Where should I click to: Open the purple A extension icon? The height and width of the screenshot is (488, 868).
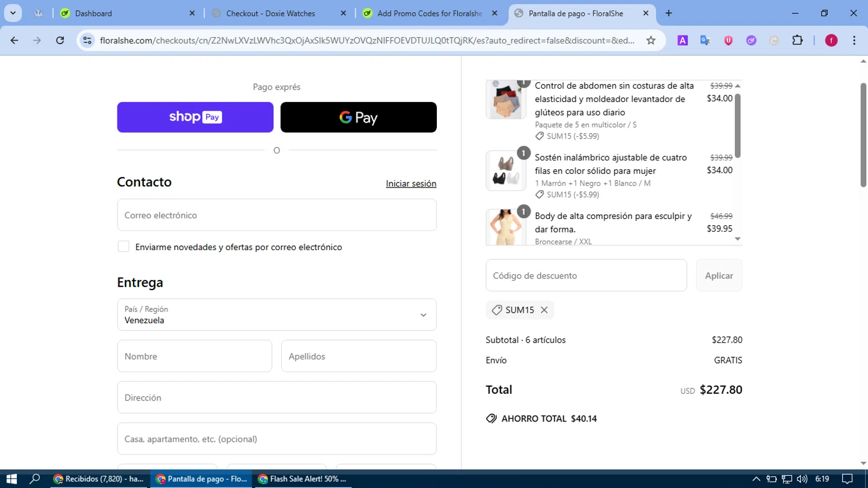(x=683, y=40)
